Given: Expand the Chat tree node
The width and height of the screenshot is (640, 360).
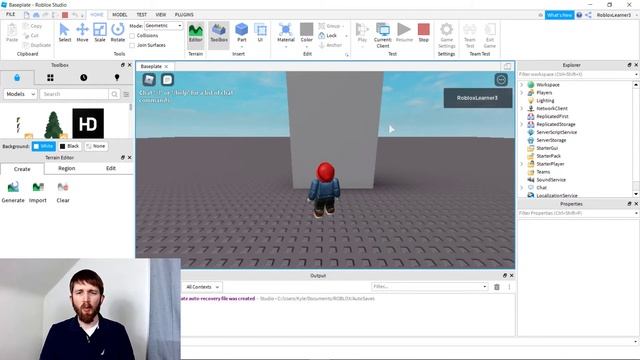Looking at the screenshot, I should click(x=522, y=188).
